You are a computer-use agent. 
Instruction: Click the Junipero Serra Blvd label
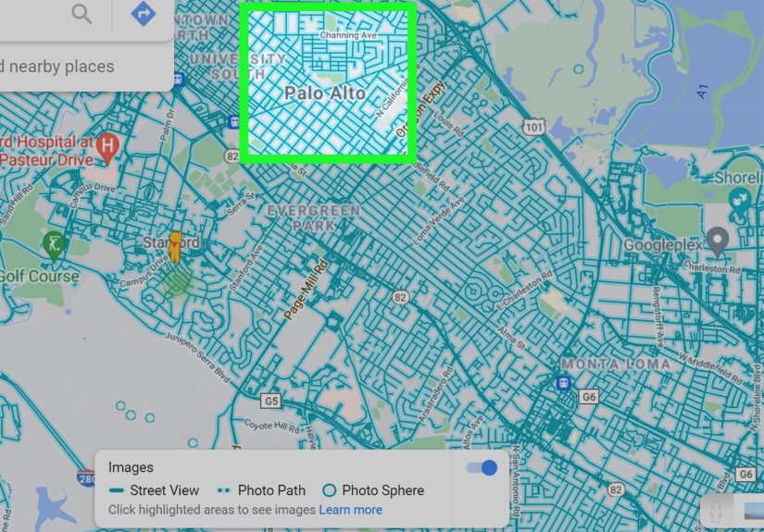click(x=197, y=357)
